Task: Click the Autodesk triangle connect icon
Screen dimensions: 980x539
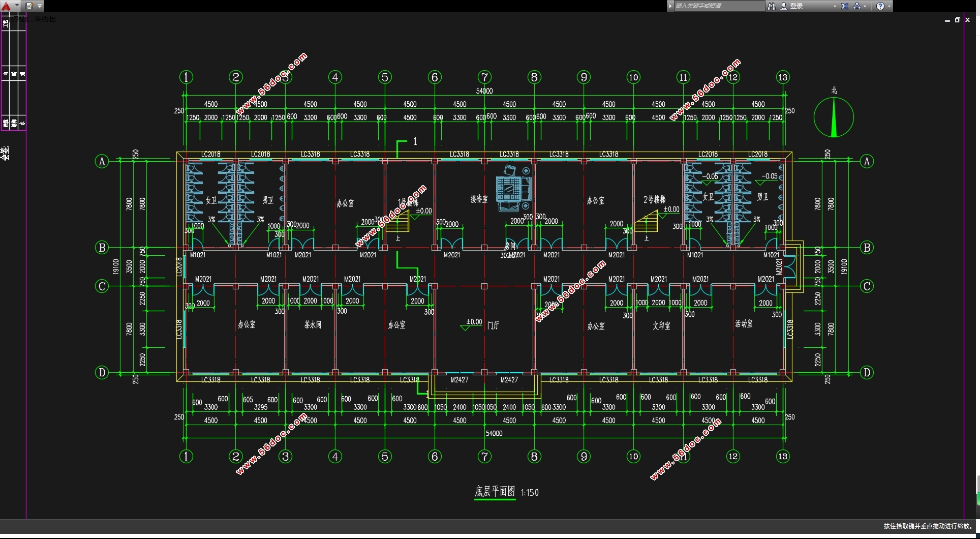Action: click(x=857, y=6)
